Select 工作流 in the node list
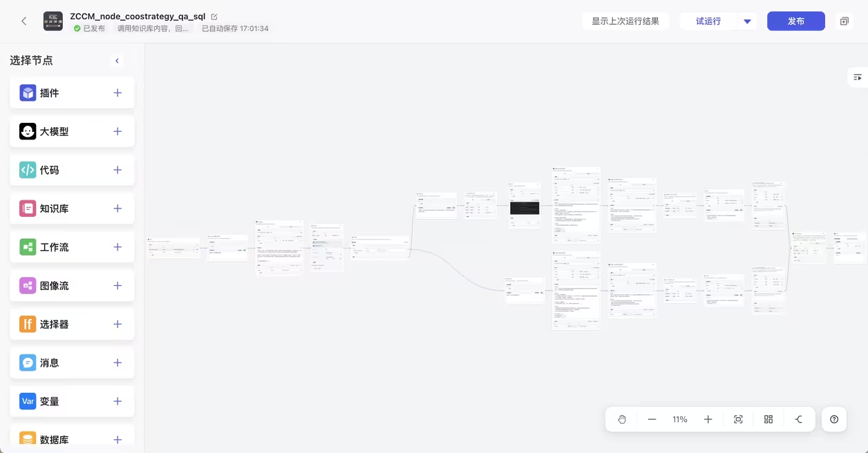 [x=54, y=247]
